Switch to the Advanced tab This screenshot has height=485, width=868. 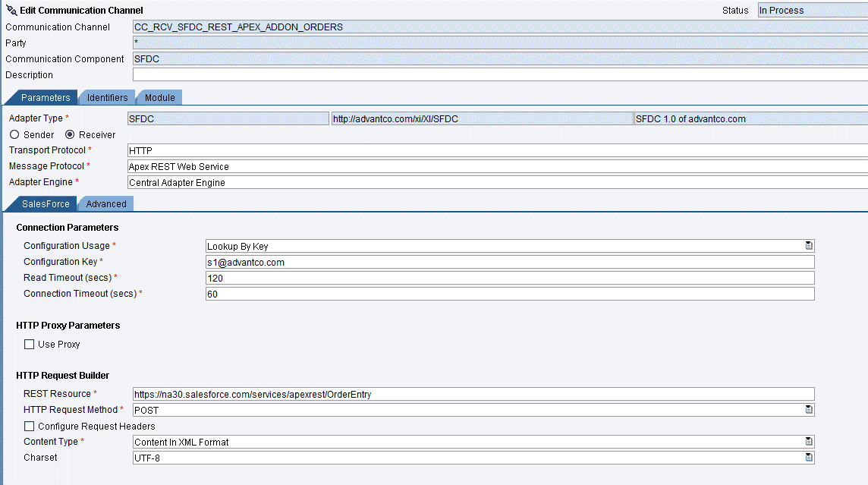coord(105,203)
